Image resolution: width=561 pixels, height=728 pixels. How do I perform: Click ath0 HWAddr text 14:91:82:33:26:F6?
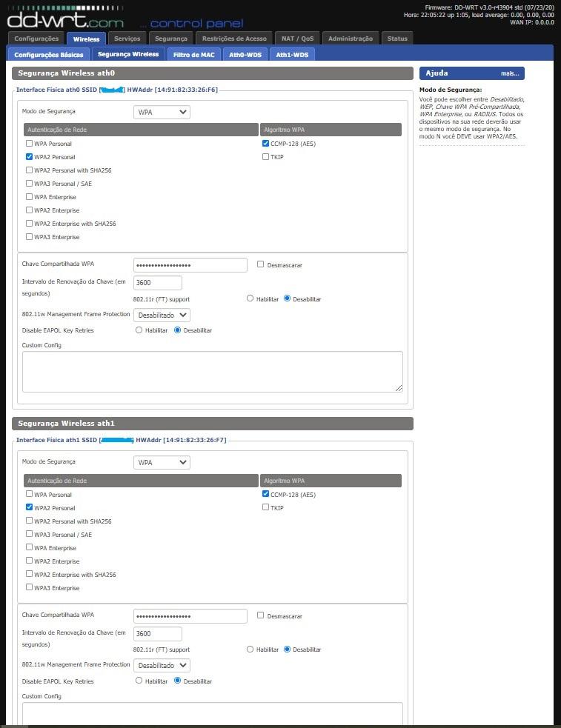186,90
